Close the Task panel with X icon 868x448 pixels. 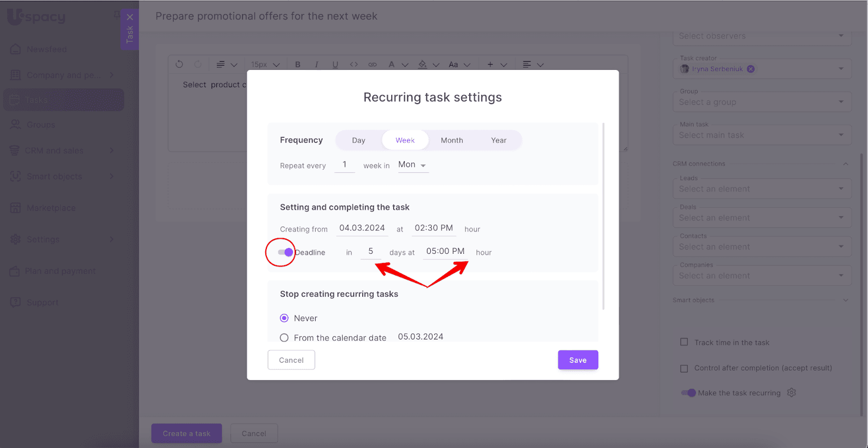[x=130, y=17]
